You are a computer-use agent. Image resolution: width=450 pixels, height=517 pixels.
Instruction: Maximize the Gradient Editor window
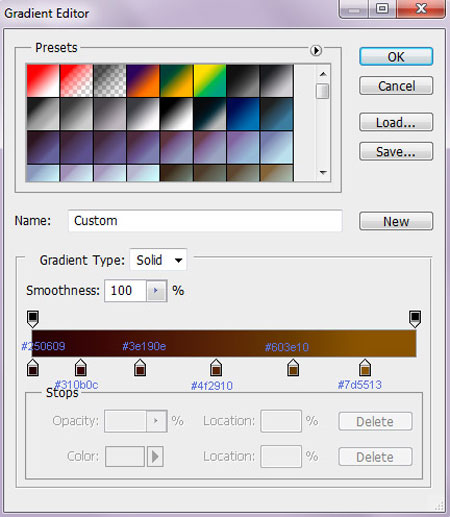tap(382, 9)
